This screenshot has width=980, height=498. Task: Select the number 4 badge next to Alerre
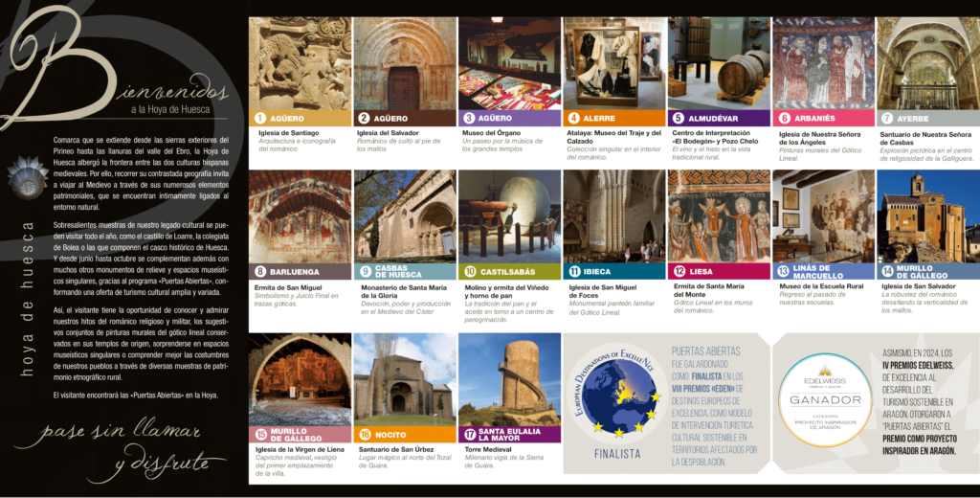point(573,118)
